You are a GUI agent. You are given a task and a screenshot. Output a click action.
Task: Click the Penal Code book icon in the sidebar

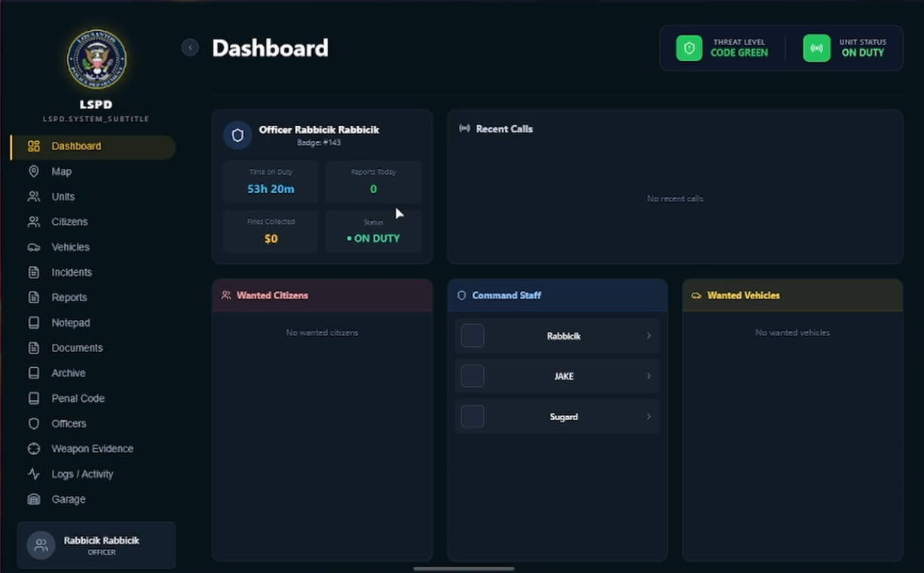point(34,398)
